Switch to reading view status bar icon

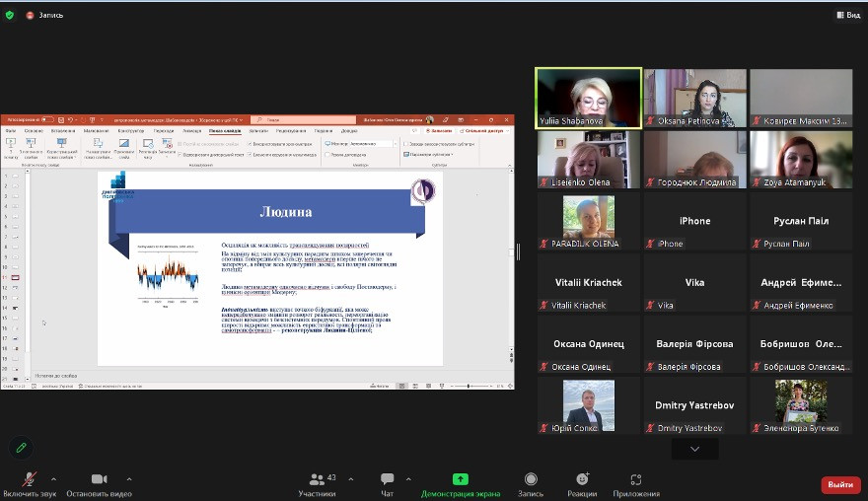click(428, 386)
